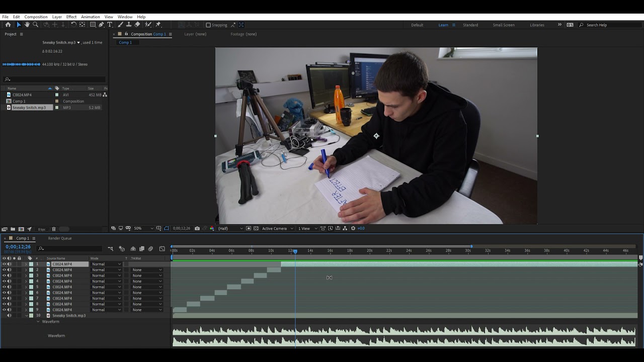Select the Clone Stamp tool
Viewport: 644px width, 362px height.
tap(129, 25)
